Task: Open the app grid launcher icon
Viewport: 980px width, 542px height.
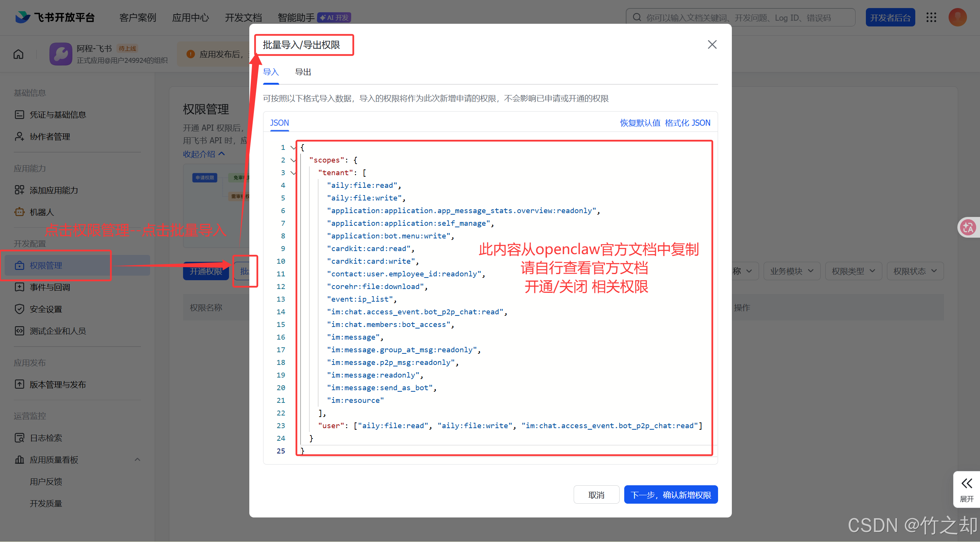Action: (931, 17)
